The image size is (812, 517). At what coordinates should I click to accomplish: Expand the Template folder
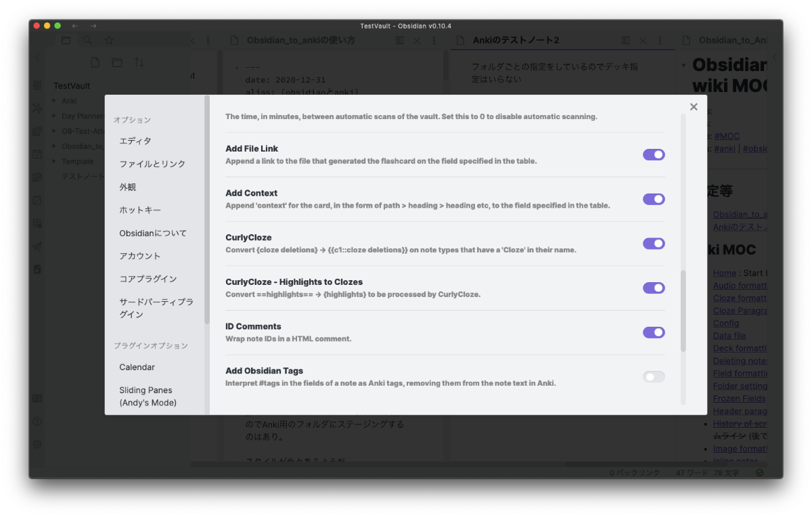[x=54, y=161]
